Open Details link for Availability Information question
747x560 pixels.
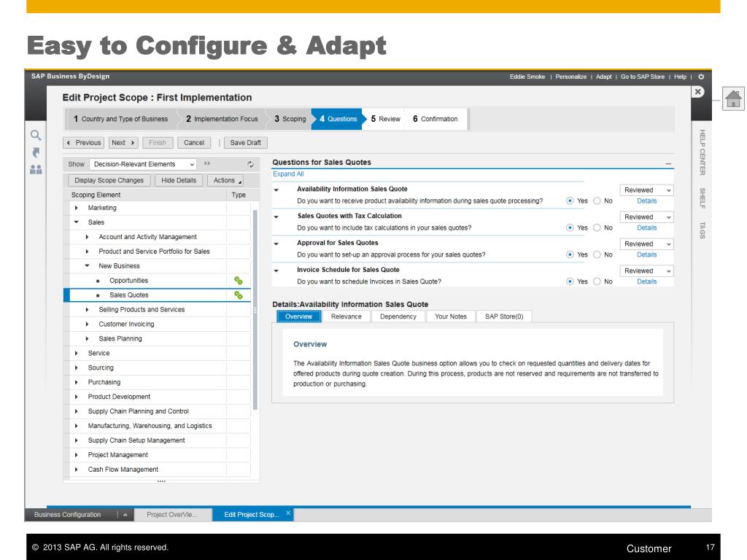646,201
